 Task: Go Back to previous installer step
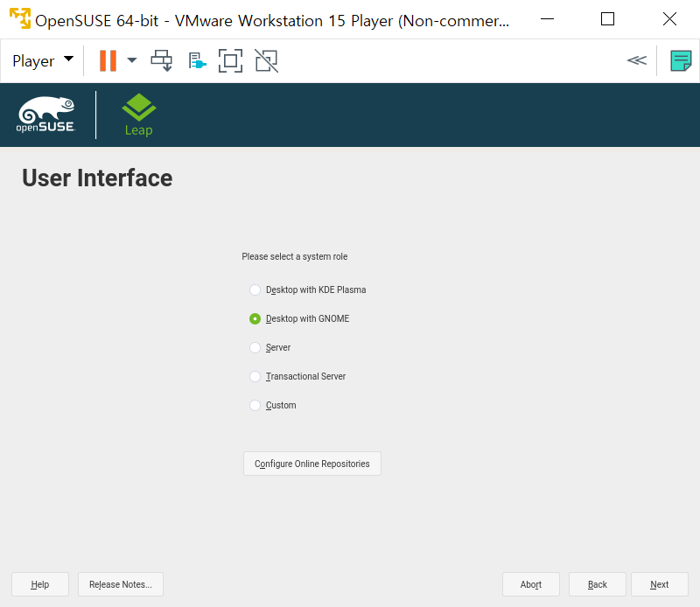(598, 584)
